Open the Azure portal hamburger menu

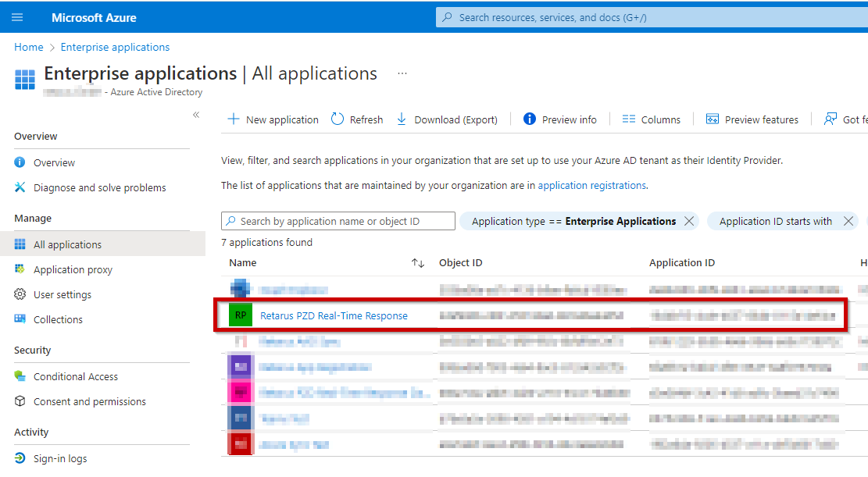pyautogui.click(x=17, y=17)
